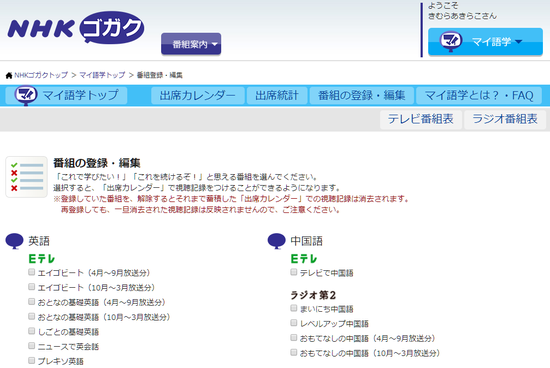Viewport: 550px width, 368px height.
Task: Click the 英語 section heading text
Action: click(x=39, y=241)
